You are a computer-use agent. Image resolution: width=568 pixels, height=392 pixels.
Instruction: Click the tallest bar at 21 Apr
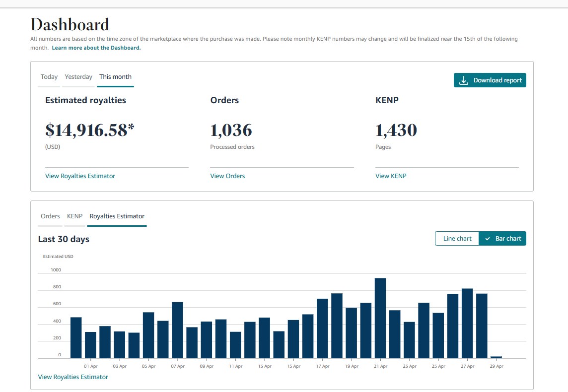click(x=380, y=318)
